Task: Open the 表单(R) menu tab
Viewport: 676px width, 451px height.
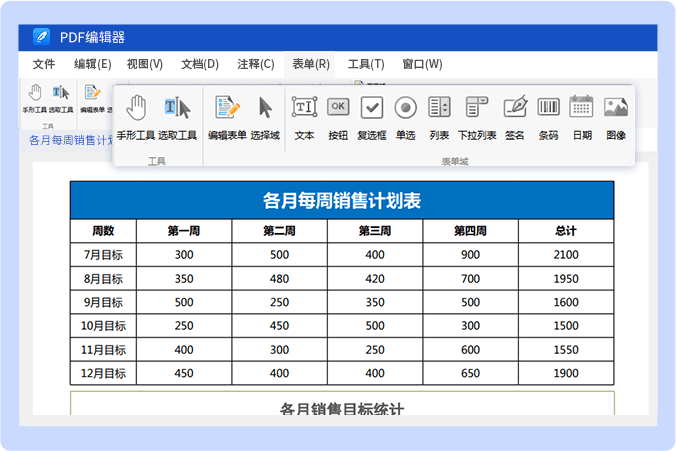Action: 311,64
